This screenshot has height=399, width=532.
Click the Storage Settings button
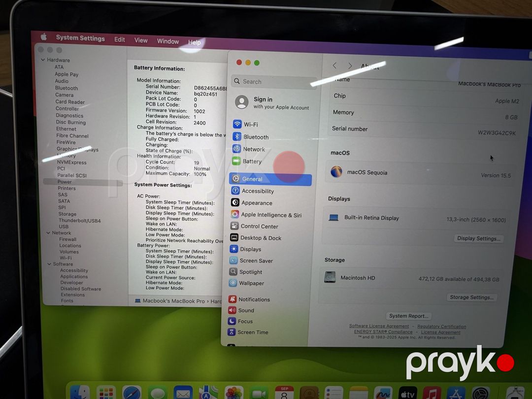[x=471, y=297]
